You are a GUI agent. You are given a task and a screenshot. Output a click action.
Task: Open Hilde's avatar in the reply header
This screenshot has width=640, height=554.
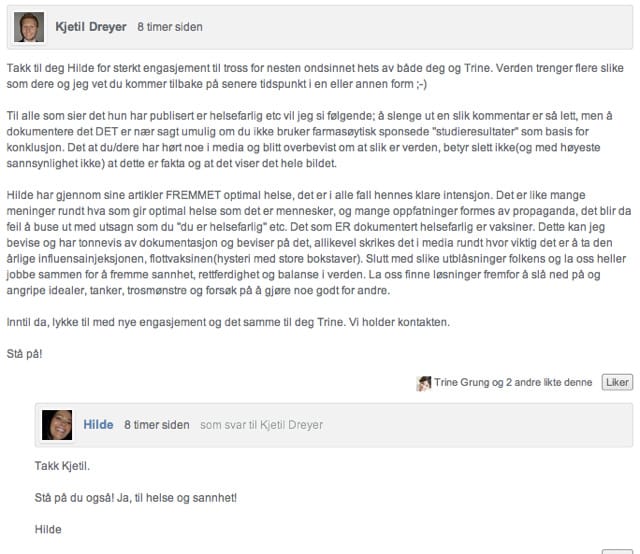(x=57, y=425)
